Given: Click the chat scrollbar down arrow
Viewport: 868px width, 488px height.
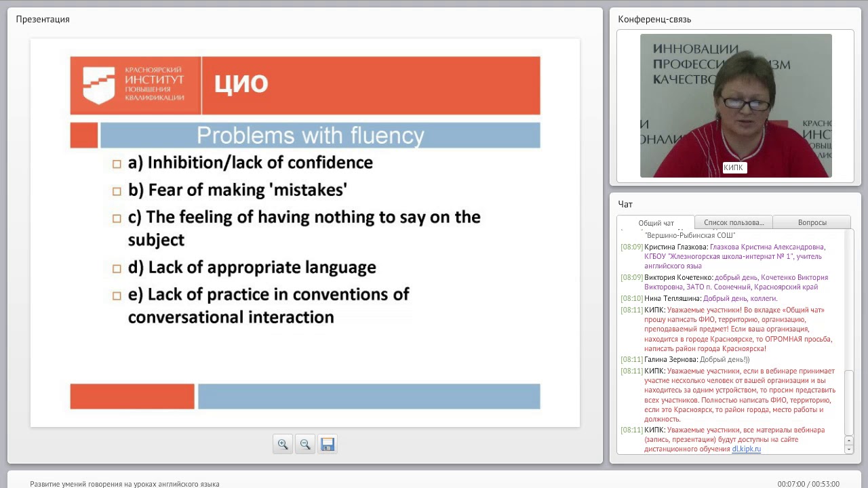Looking at the screenshot, I should coord(849,449).
